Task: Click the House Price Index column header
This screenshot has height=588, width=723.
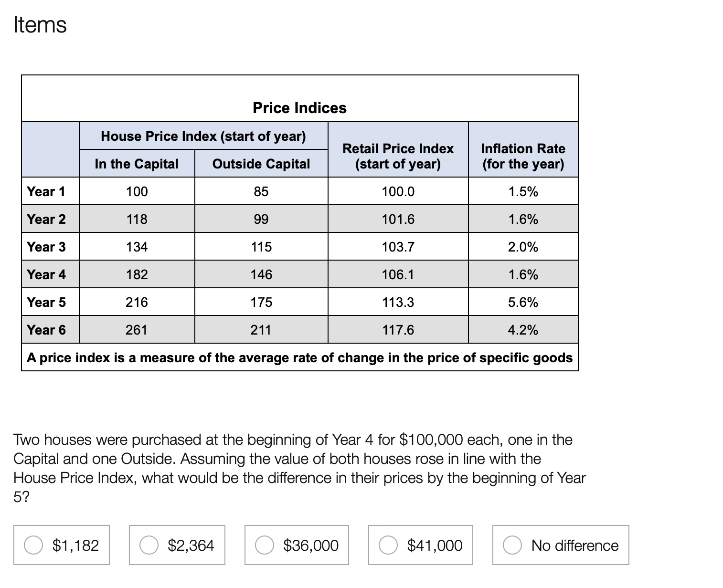Action: pyautogui.click(x=203, y=136)
